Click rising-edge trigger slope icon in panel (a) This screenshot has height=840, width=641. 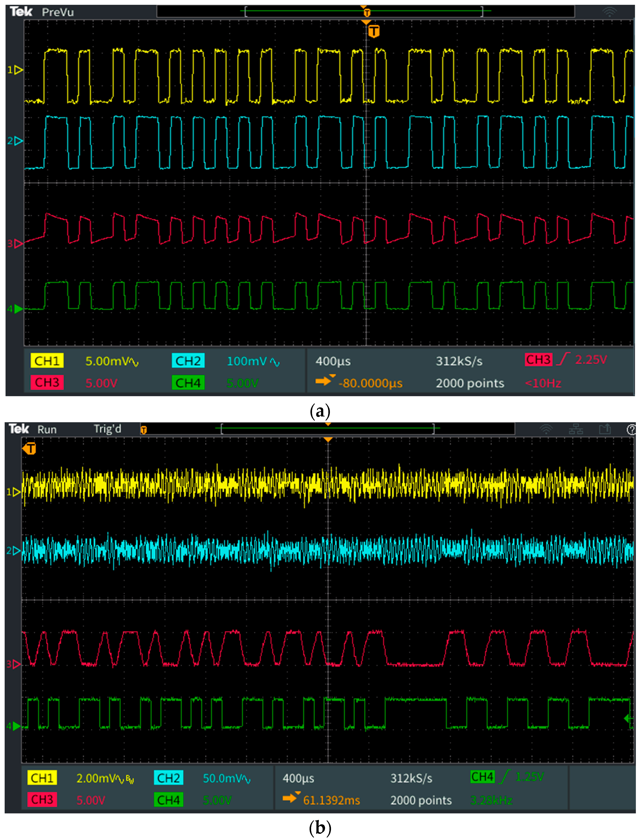click(563, 359)
